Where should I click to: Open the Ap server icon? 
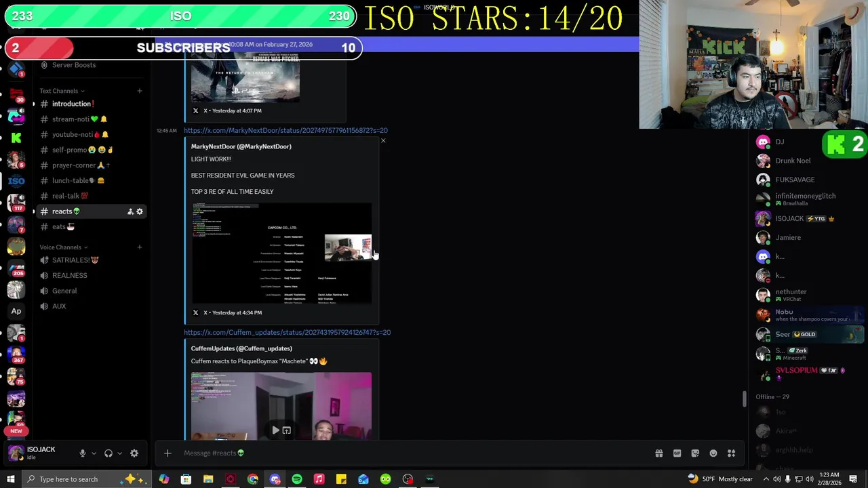16,311
